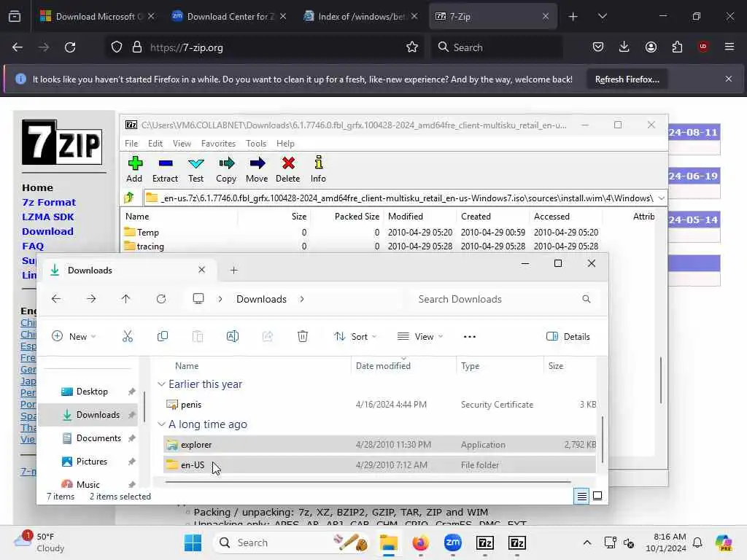
Task: Navigate up a folder in File Explorer
Action: [125, 299]
